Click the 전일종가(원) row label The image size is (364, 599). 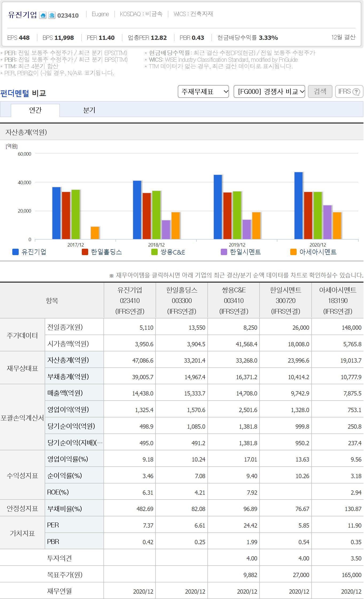point(65,327)
